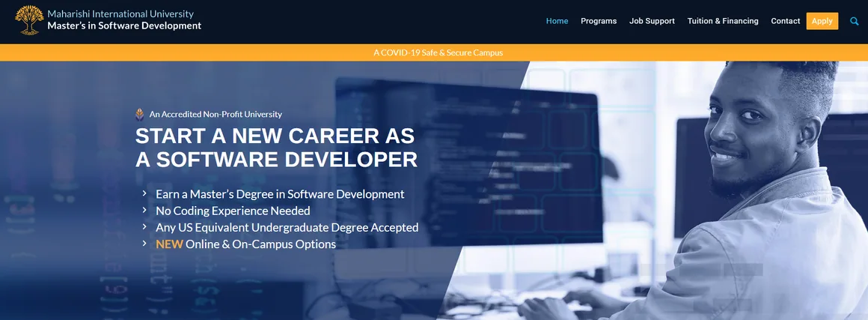Open the Programs menu
Image resolution: width=868 pixels, height=320 pixels.
point(599,21)
